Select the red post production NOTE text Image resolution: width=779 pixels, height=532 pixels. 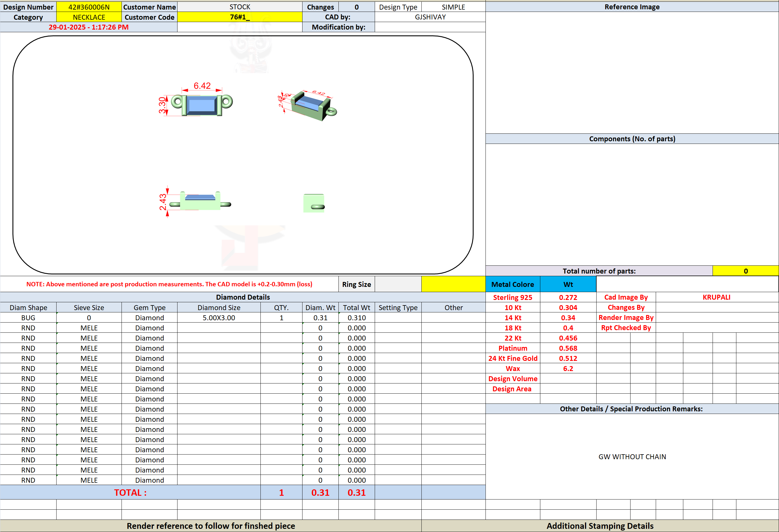point(169,284)
